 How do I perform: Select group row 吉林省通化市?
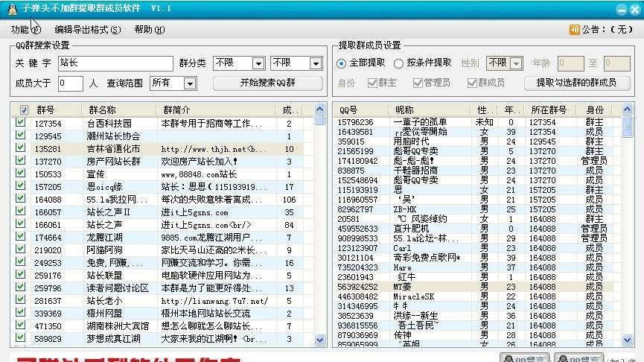[161, 149]
